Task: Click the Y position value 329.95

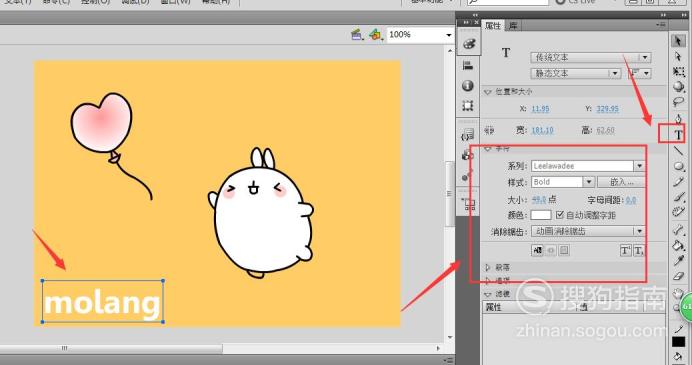Action: 607,109
